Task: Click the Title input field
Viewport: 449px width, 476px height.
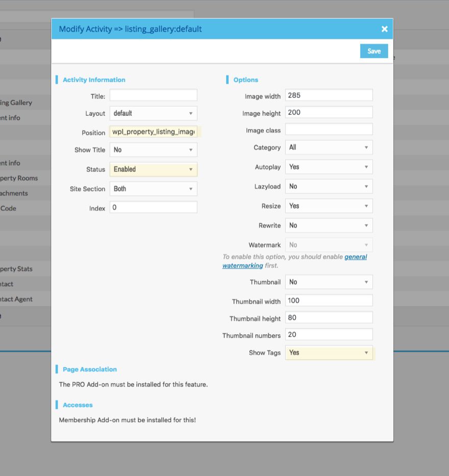Action: click(x=153, y=95)
